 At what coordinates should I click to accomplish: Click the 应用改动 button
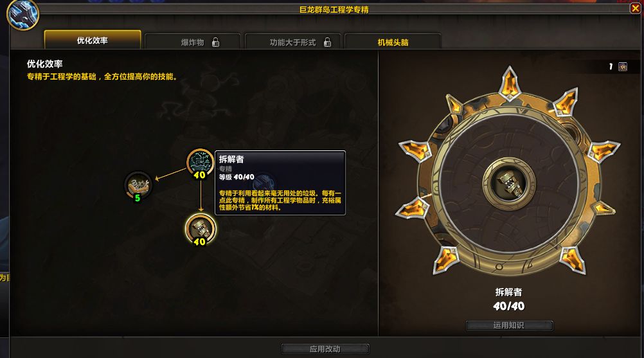pos(325,349)
